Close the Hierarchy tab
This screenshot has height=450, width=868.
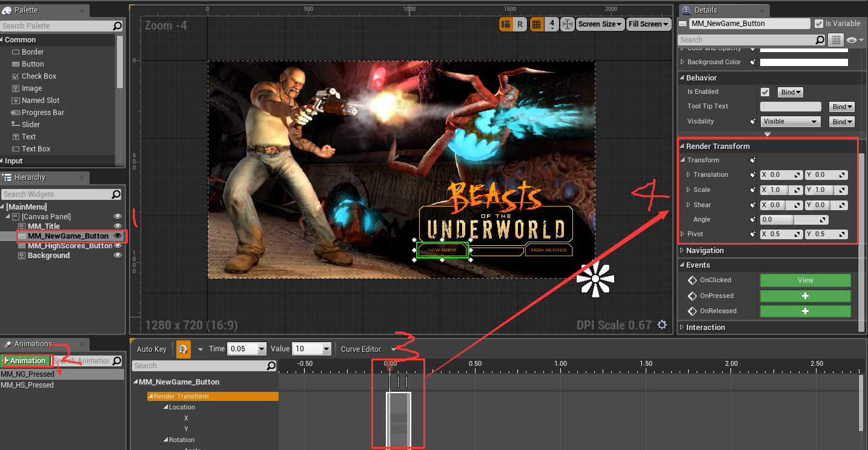point(82,177)
